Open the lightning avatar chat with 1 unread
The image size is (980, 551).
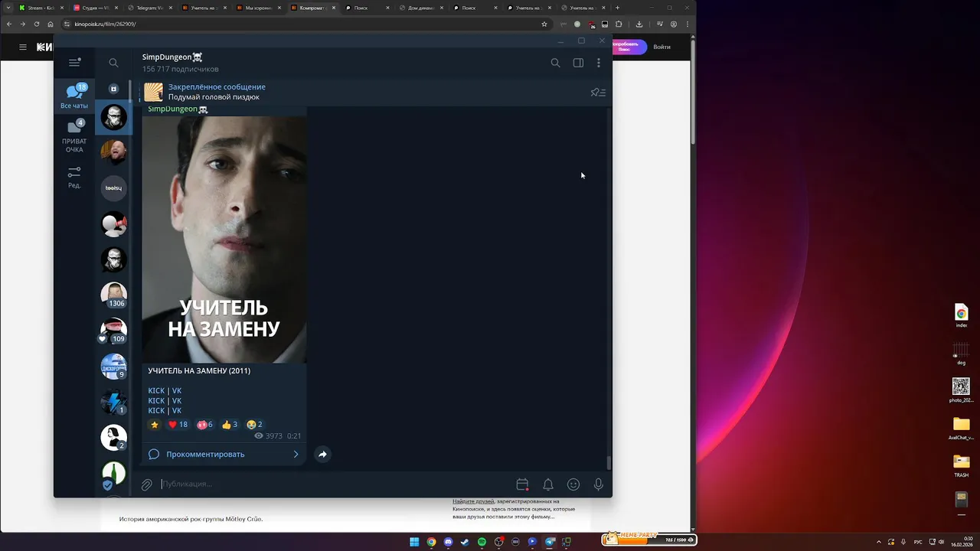[114, 403]
